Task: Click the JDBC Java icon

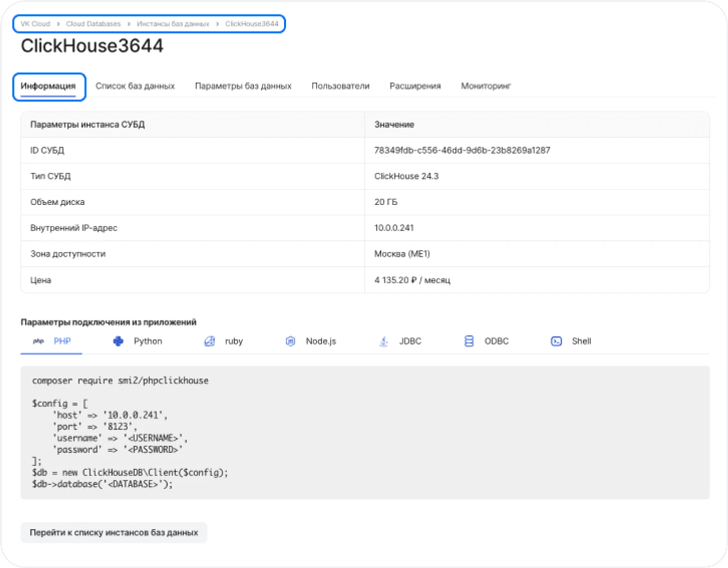Action: pyautogui.click(x=384, y=341)
